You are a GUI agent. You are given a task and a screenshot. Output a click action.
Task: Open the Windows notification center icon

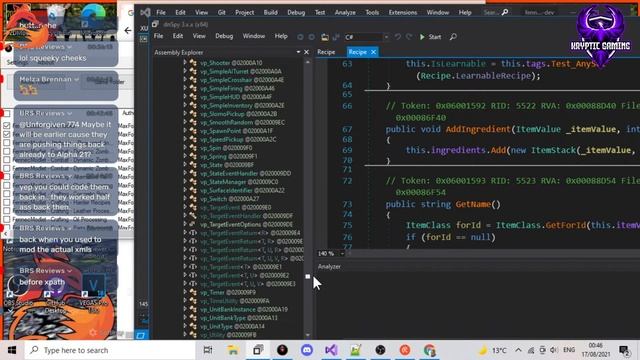(624, 350)
